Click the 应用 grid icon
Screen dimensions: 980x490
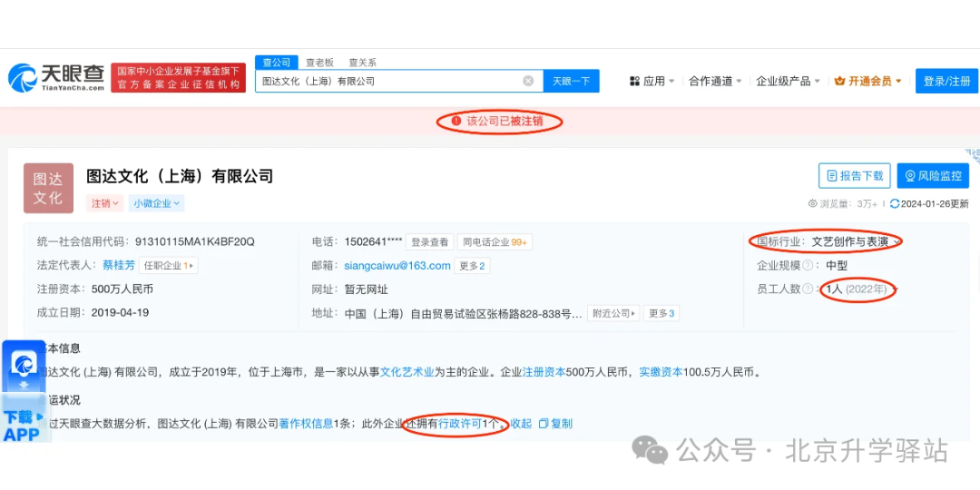pos(634,82)
